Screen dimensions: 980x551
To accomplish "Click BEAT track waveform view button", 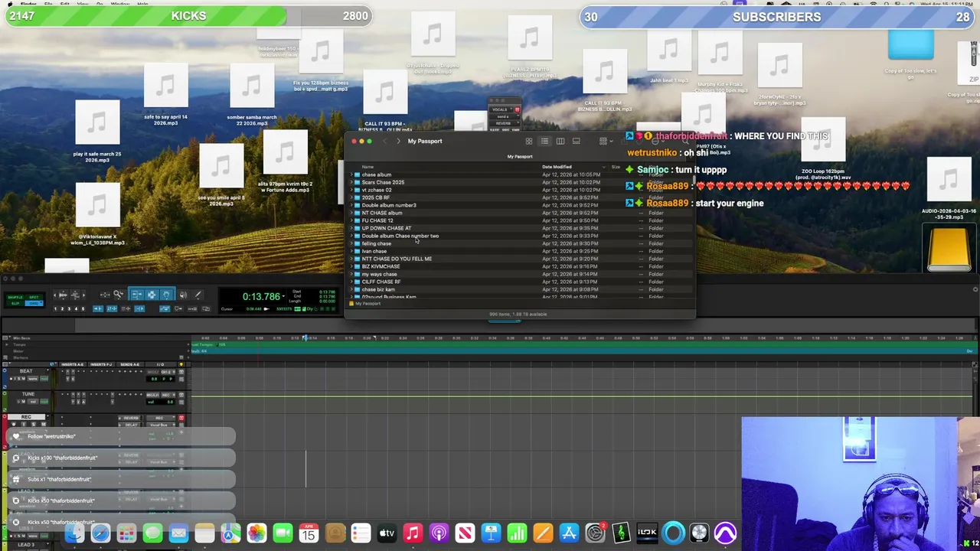I will pyautogui.click(x=33, y=379).
